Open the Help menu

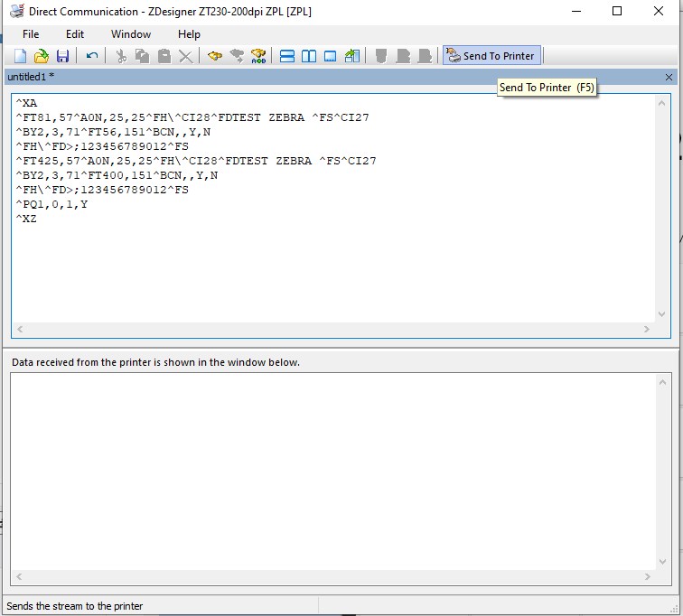coord(189,33)
